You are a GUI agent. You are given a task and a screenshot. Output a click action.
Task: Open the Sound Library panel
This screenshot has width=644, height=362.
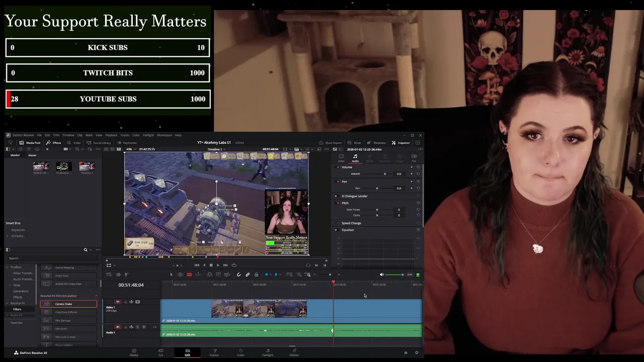click(x=98, y=143)
